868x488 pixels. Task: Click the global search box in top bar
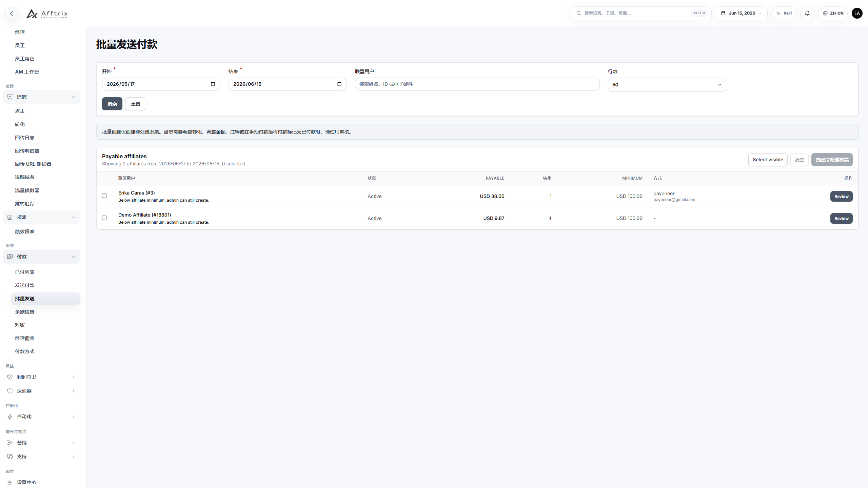point(641,13)
